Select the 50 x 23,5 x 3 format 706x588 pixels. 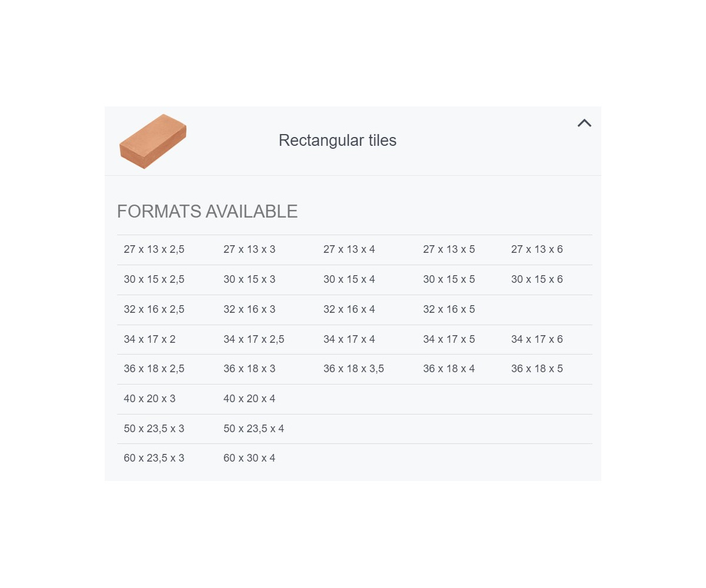(154, 429)
